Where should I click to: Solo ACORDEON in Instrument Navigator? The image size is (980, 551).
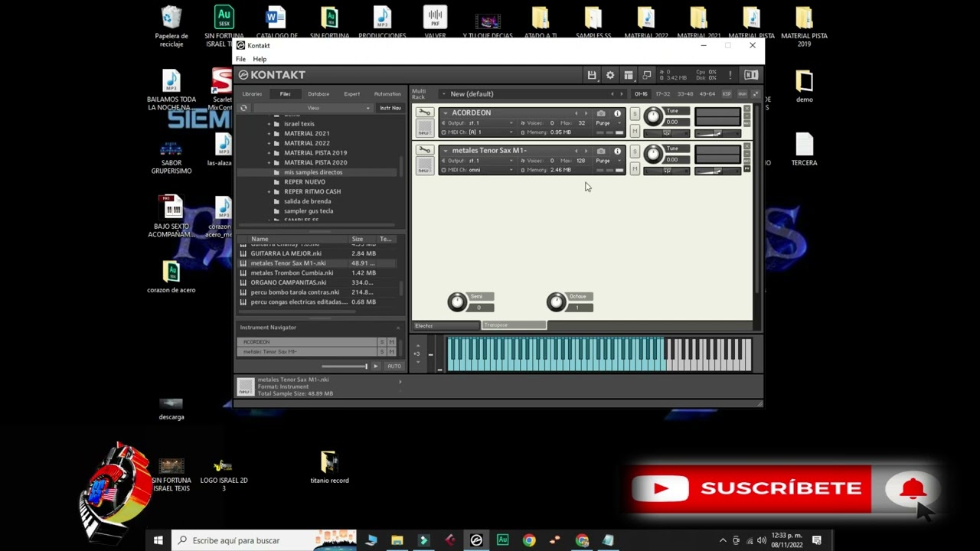(x=382, y=342)
